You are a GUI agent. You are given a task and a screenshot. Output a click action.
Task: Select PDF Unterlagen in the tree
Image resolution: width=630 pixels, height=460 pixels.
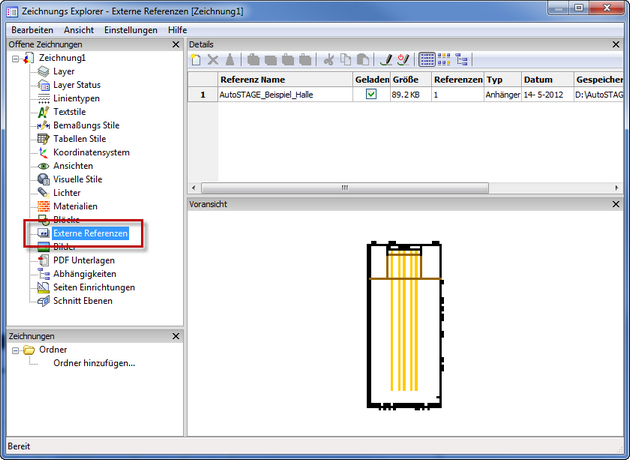[86, 260]
